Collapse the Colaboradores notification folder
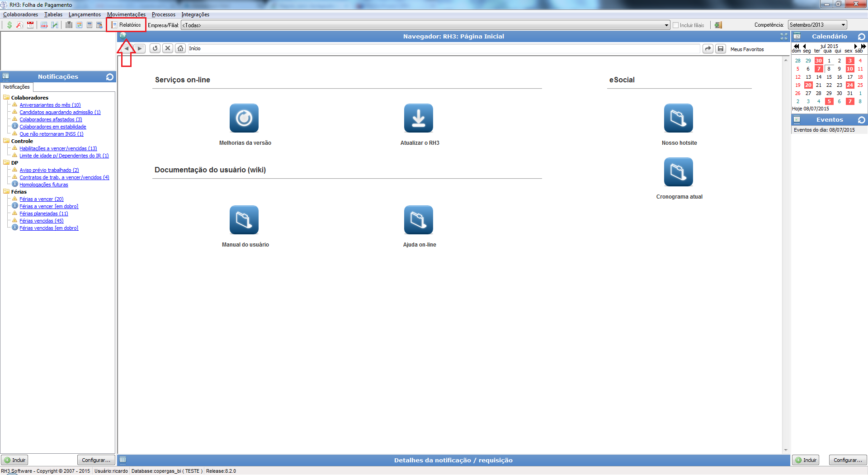Image resolution: width=868 pixels, height=475 pixels. 6,98
